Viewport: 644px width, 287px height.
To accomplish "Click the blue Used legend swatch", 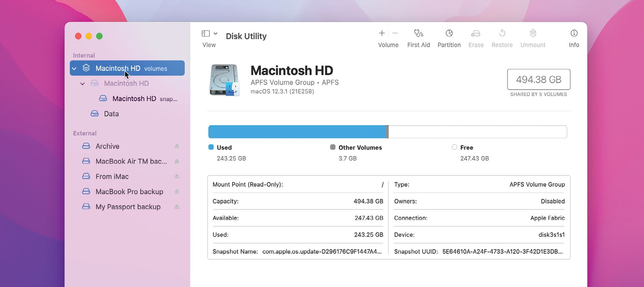I will 211,147.
